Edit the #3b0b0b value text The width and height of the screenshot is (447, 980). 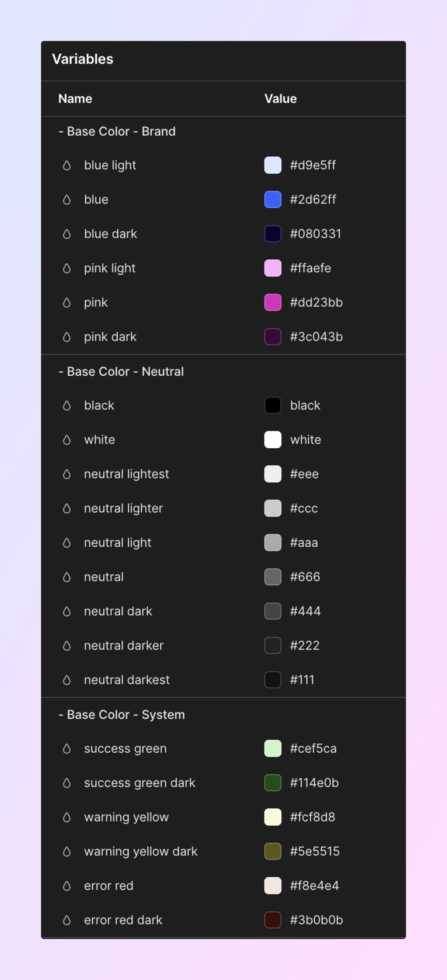tap(316, 920)
